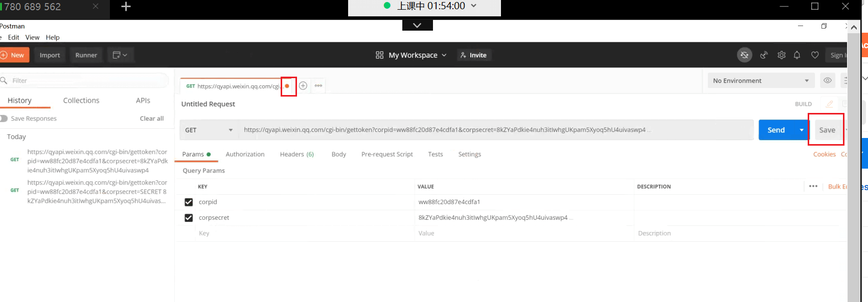Open the Tests tab
The image size is (868, 302).
(x=436, y=154)
